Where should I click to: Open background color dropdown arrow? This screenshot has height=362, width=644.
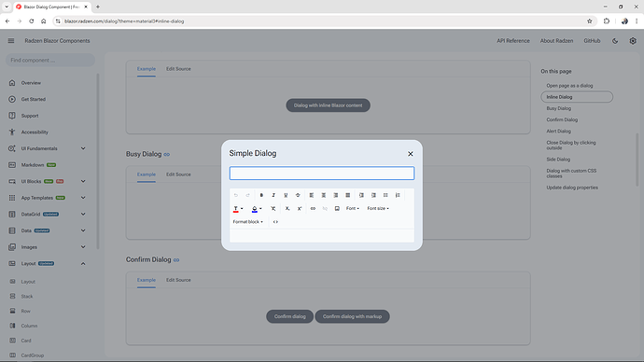coord(260,208)
